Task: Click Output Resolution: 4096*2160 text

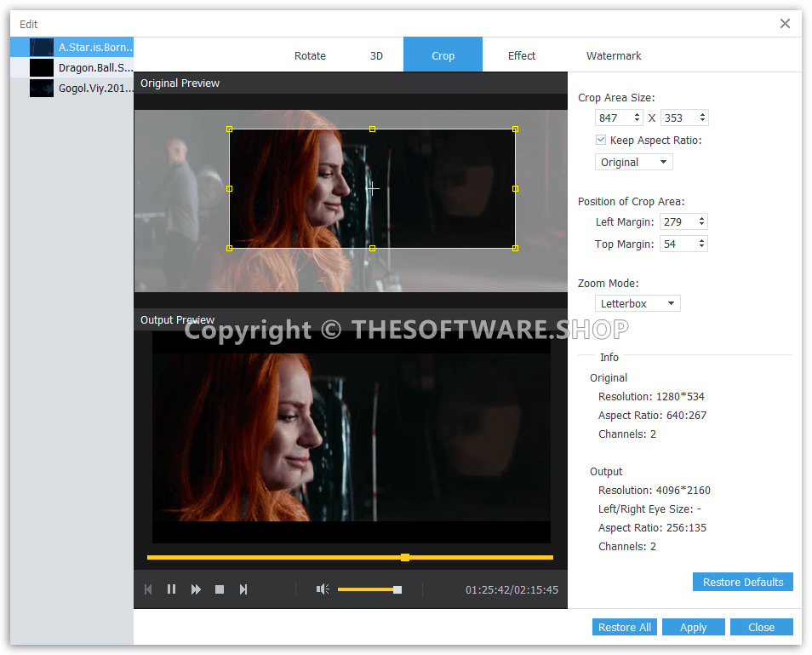Action: pos(654,491)
